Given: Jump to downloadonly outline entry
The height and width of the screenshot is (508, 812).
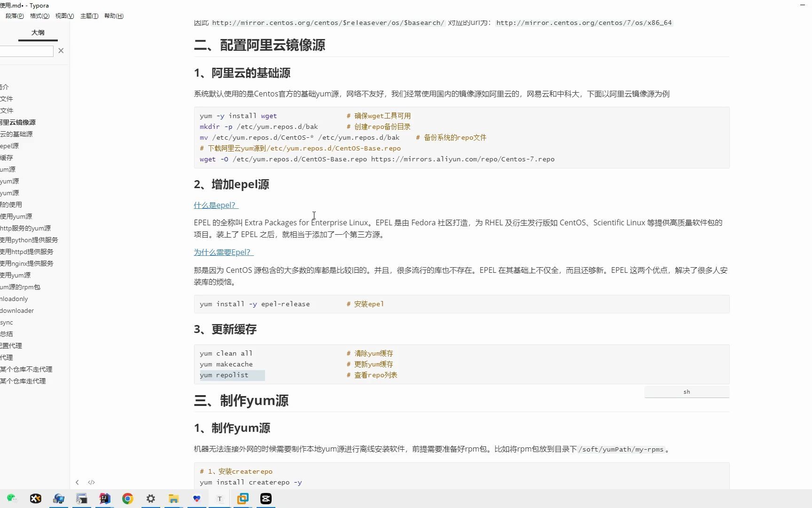Looking at the screenshot, I should point(14,299).
